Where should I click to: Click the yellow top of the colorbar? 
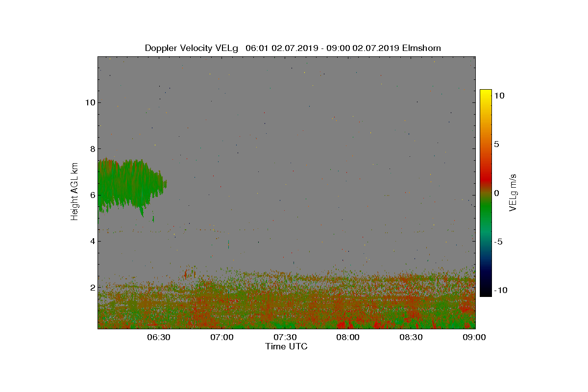(485, 94)
